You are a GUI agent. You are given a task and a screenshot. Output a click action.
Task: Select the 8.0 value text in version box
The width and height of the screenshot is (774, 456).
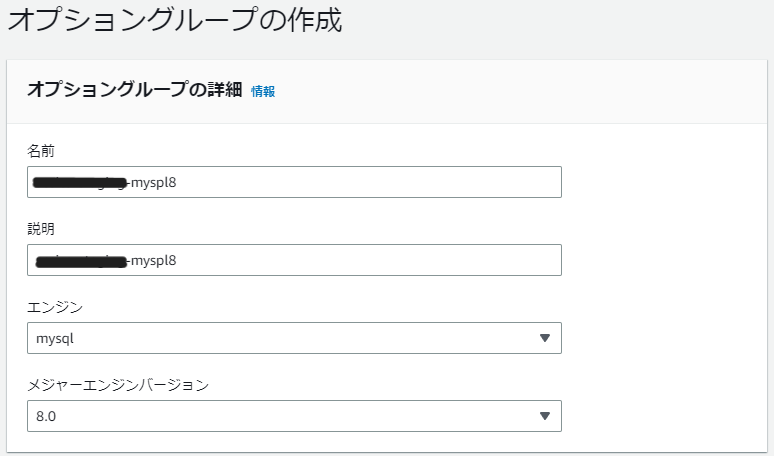(46, 416)
